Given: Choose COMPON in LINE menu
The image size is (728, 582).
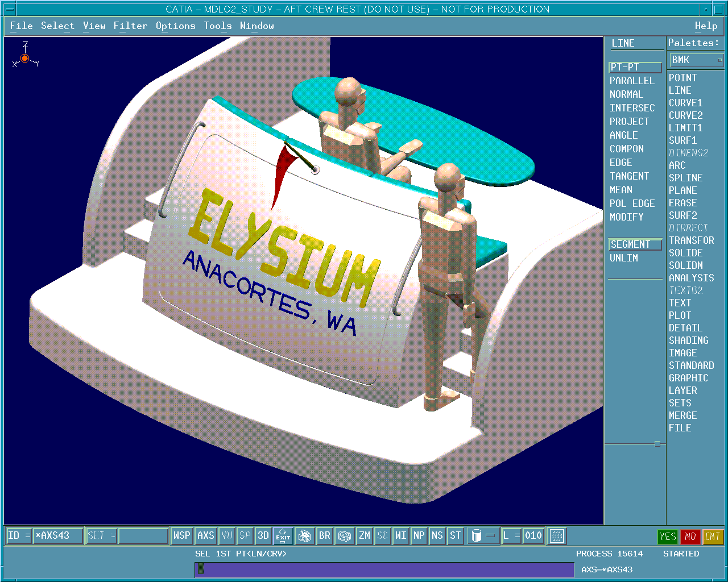Looking at the screenshot, I should point(626,149).
